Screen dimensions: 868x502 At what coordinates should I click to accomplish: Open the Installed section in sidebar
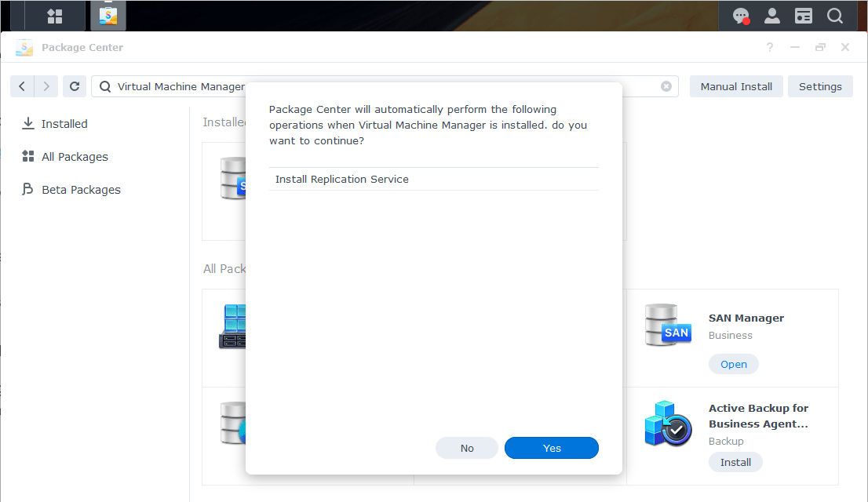point(54,123)
